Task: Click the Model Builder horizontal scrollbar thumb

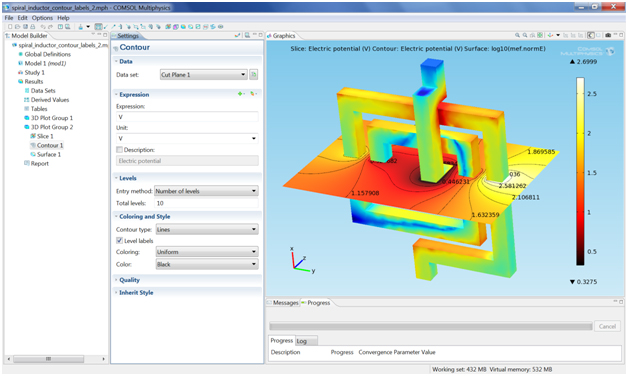Action: pos(48,359)
